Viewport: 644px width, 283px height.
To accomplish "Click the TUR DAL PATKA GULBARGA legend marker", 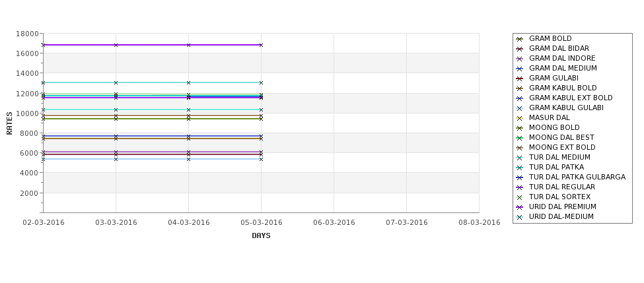I will (520, 177).
